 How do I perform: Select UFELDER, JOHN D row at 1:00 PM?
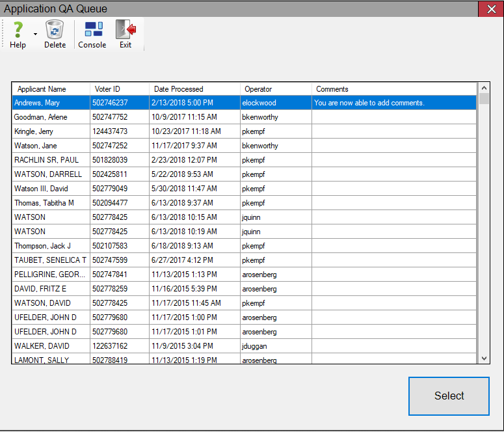click(x=244, y=317)
